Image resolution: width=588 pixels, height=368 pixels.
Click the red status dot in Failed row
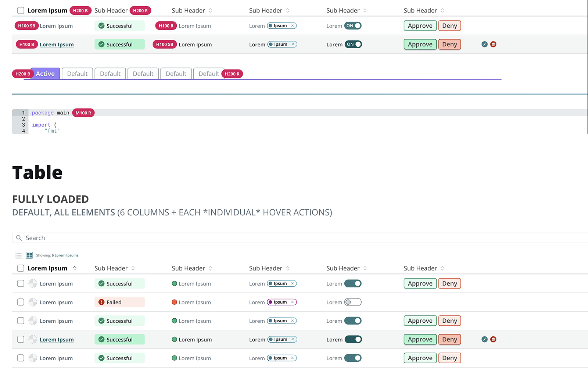(175, 302)
